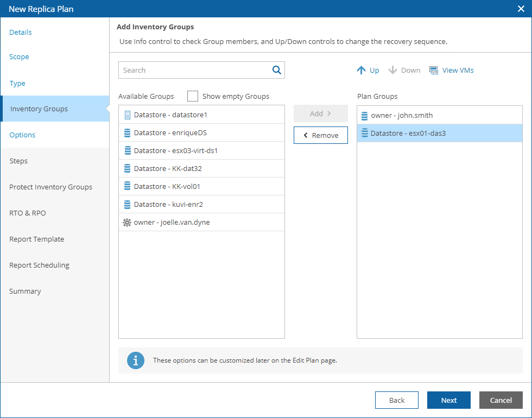Click into the Search groups field
This screenshot has height=418, width=532.
(194, 70)
